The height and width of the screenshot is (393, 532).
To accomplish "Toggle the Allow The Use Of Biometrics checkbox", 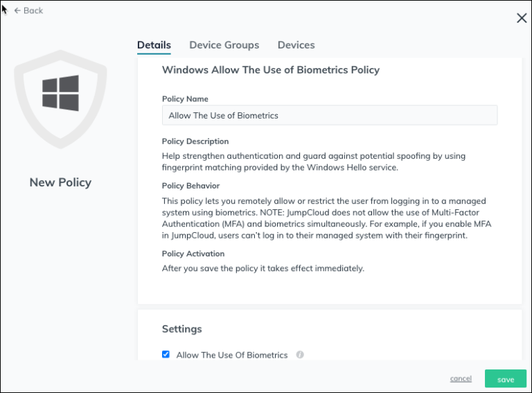I will (166, 354).
